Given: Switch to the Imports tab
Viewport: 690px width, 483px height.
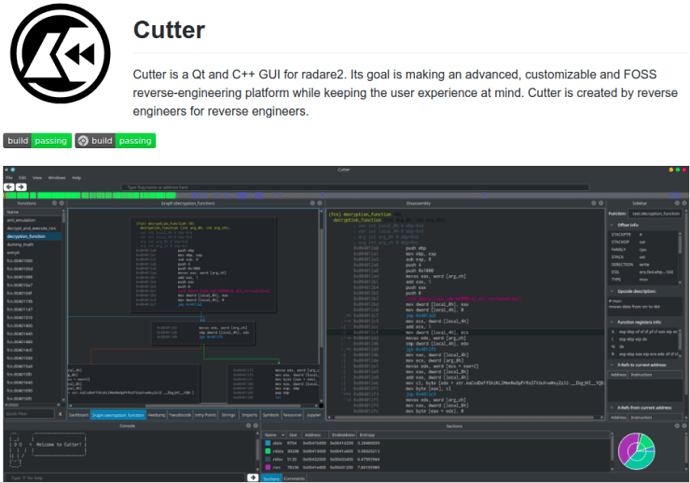Looking at the screenshot, I should tap(250, 415).
